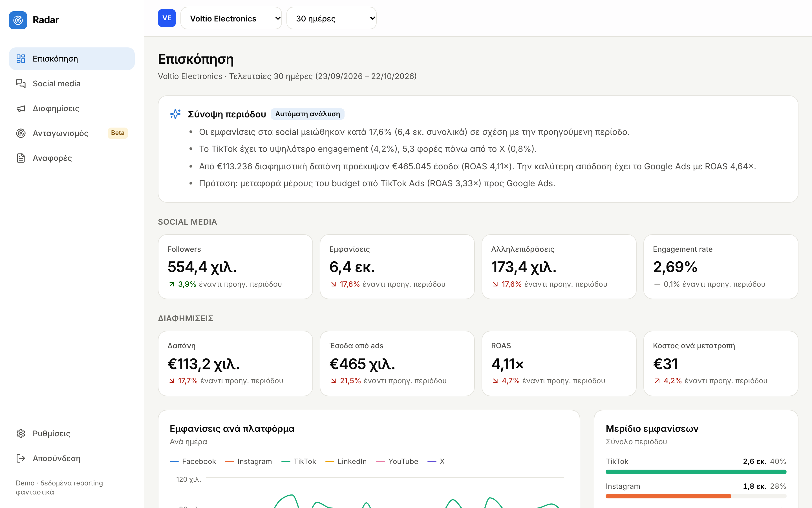The height and width of the screenshot is (508, 812).
Task: Toggle the Facebook series in chart legend
Action: [x=193, y=462]
